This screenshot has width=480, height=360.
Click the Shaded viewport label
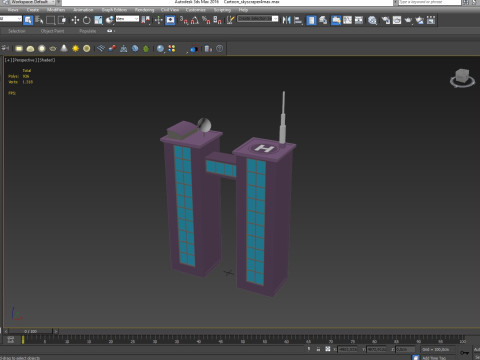pyautogui.click(x=46, y=60)
